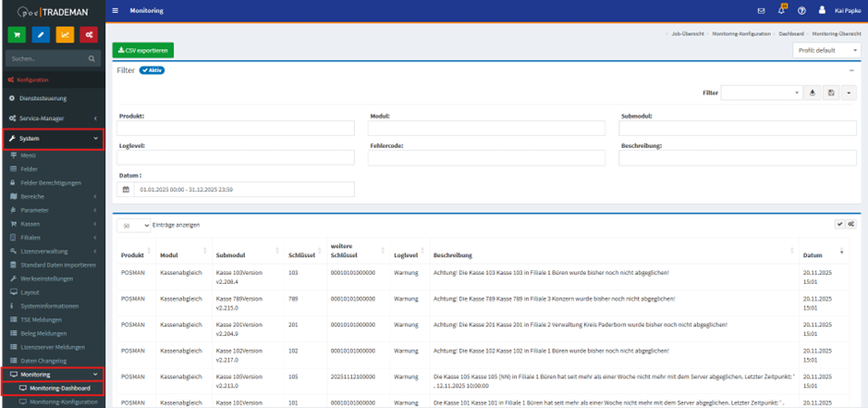Open the entries-per-page dropdown showing 50
868x408 pixels.
click(x=133, y=226)
